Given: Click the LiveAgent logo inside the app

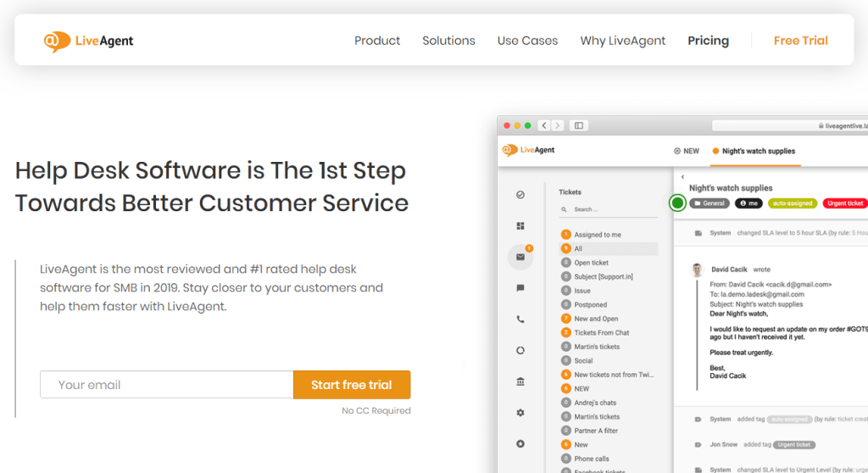Looking at the screenshot, I should point(528,150).
